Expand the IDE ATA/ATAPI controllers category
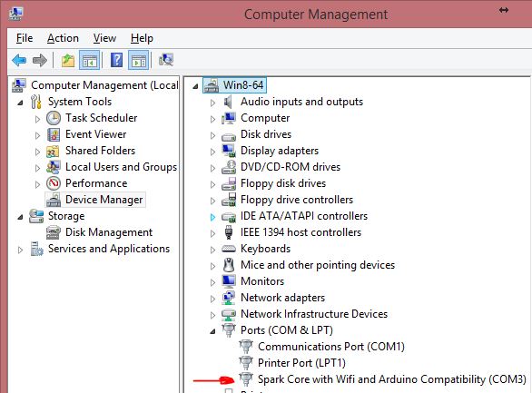This screenshot has width=532, height=393. coord(212,217)
